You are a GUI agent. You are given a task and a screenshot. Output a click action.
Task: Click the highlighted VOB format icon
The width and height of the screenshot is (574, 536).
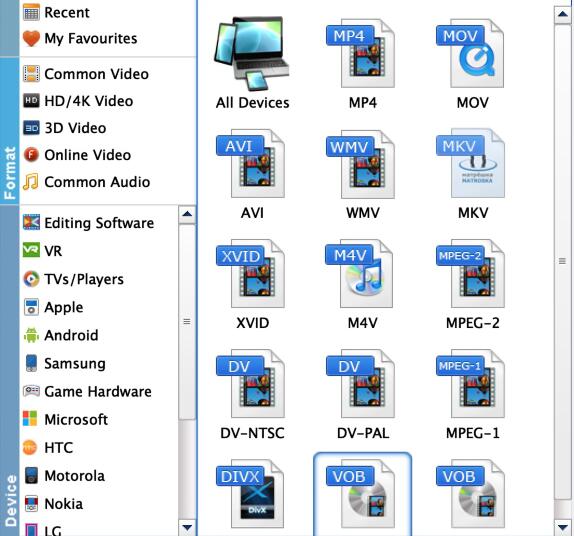coord(362,494)
